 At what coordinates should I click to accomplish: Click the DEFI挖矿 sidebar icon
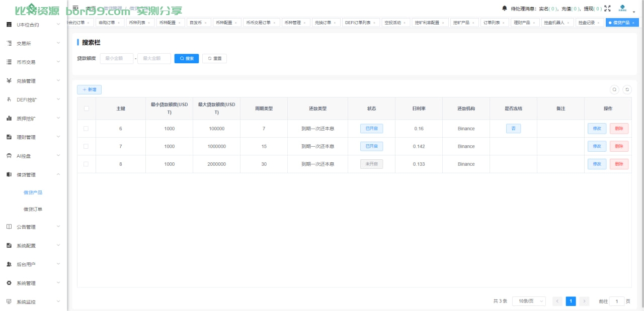[9, 99]
